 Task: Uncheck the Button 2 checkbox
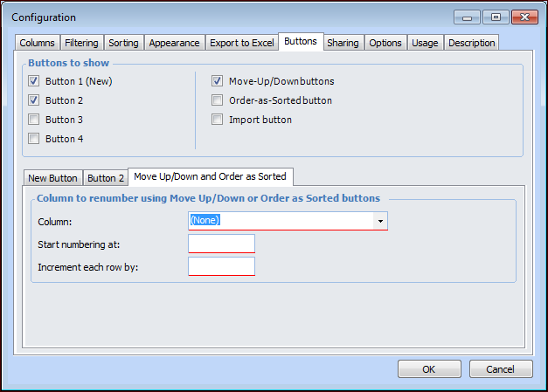pos(34,100)
